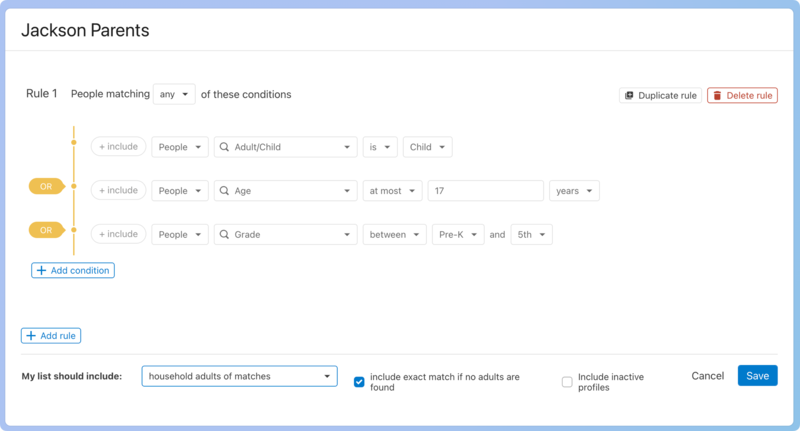Enable the 'Include inactive profiles' checkbox
This screenshot has width=800, height=431.
pyautogui.click(x=567, y=382)
